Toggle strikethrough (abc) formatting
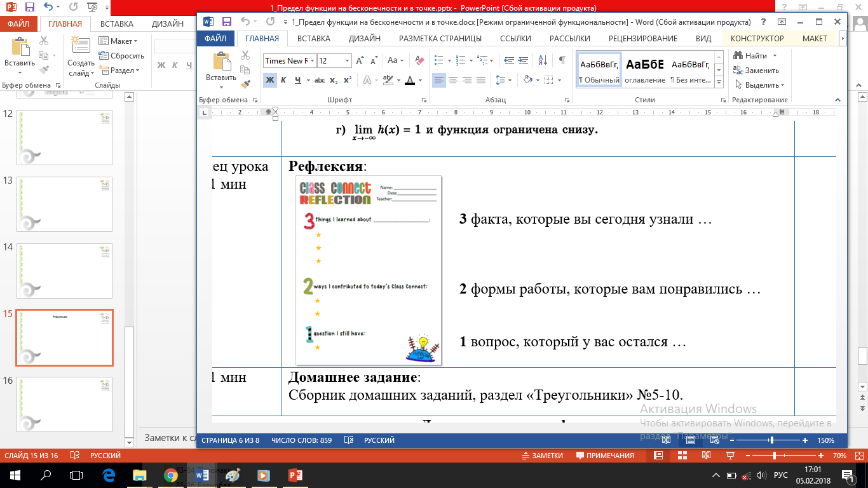Screen dimensions: 868x488 click(320, 80)
